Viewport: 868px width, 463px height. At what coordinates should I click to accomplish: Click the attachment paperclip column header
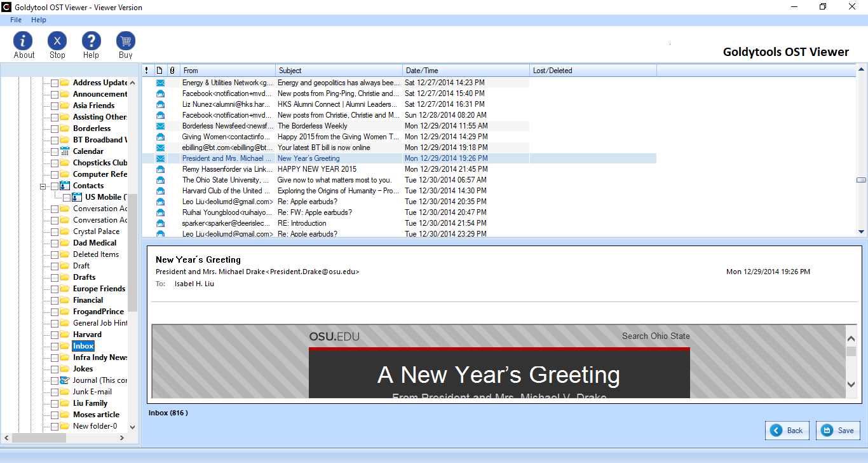pos(172,71)
